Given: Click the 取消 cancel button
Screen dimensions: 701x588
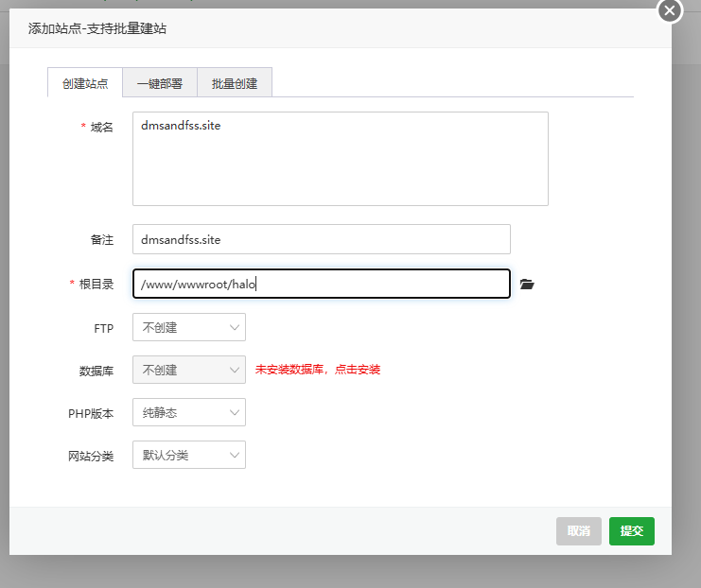Looking at the screenshot, I should tap(579, 531).
